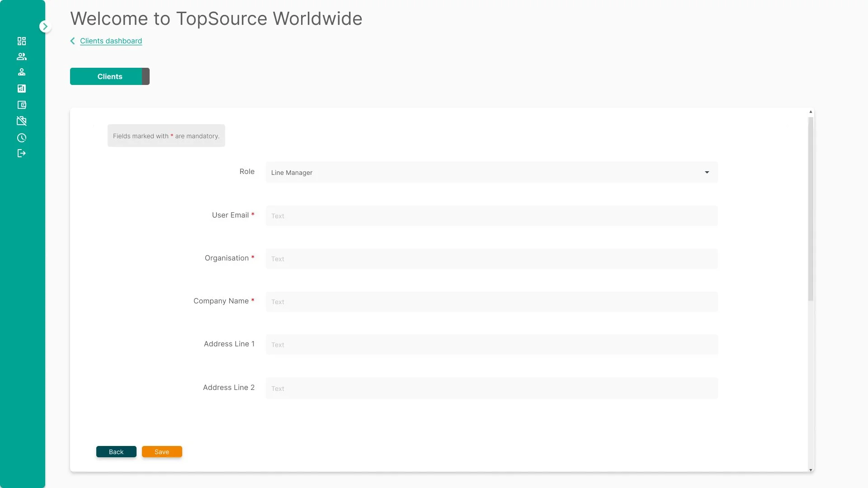Click the dark tab beside Clients

pyautogui.click(x=146, y=76)
